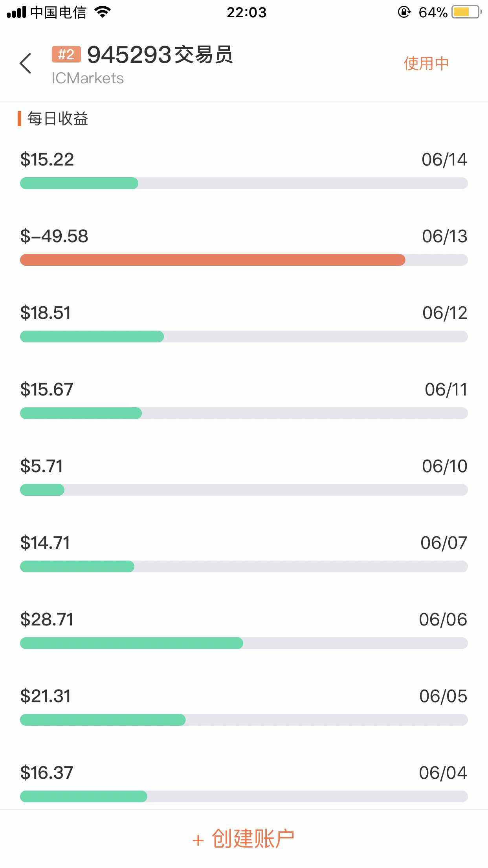Open the 945293交易员 title
The height and width of the screenshot is (868, 488).
coord(160,54)
